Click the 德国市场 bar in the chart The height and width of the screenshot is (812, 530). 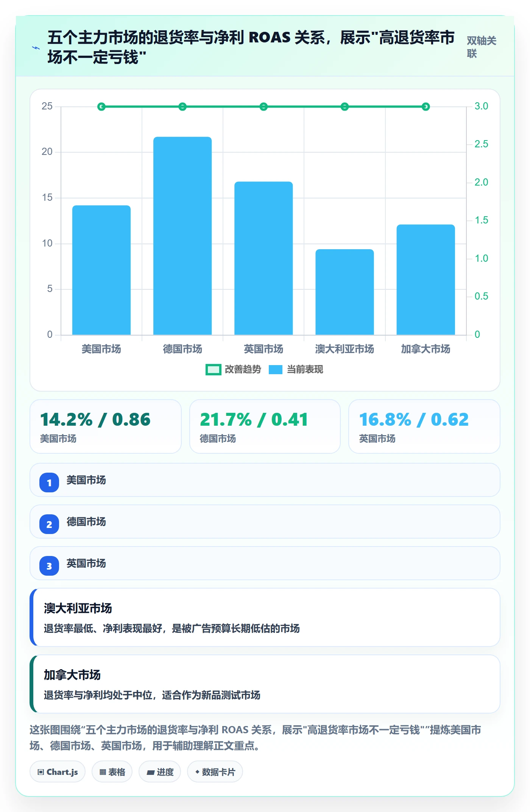182,236
